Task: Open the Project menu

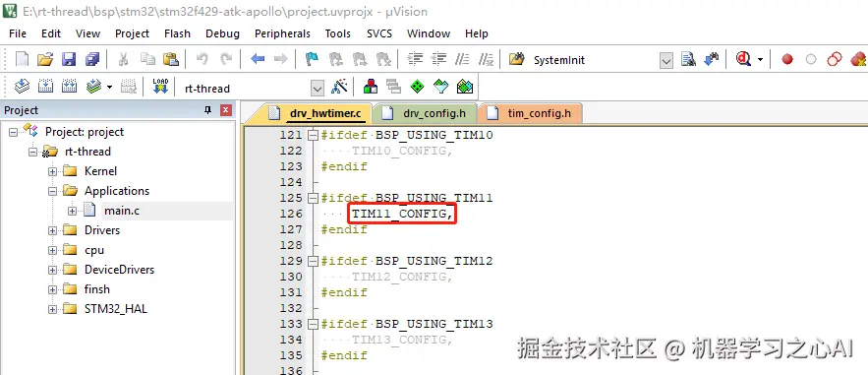Action: [133, 33]
